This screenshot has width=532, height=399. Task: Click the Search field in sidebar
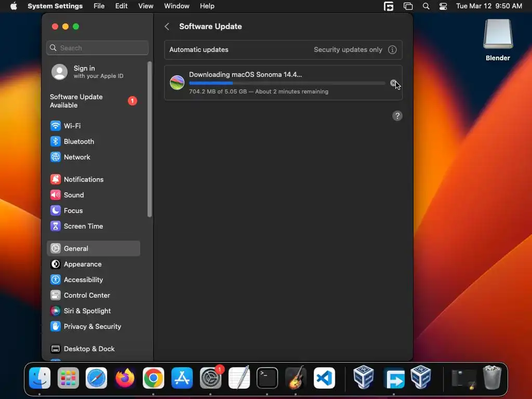pyautogui.click(x=97, y=48)
